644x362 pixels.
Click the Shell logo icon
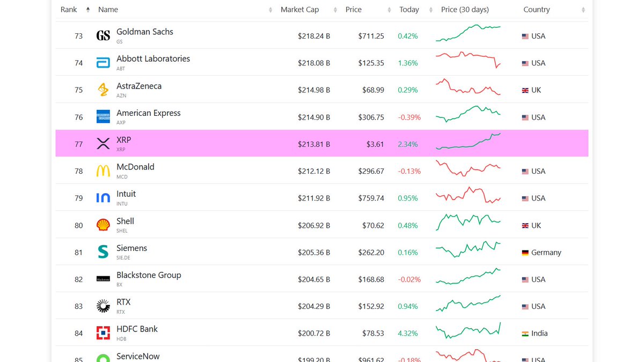click(103, 225)
